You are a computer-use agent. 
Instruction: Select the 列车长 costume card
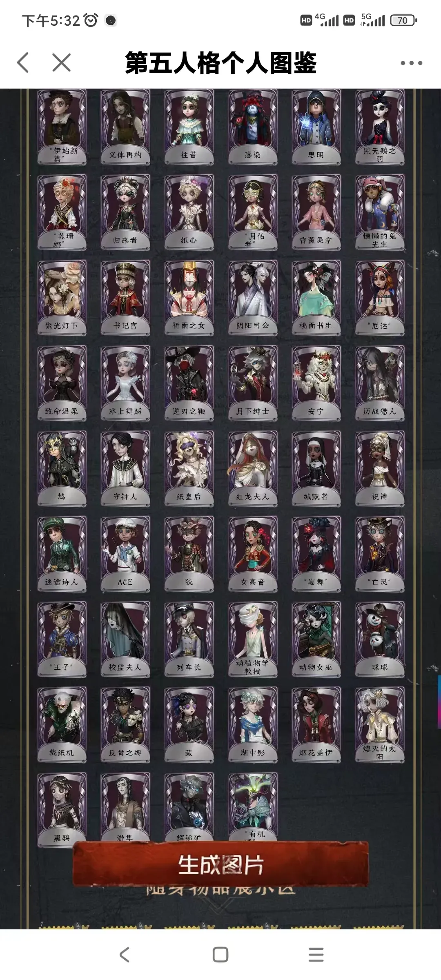pos(189,639)
